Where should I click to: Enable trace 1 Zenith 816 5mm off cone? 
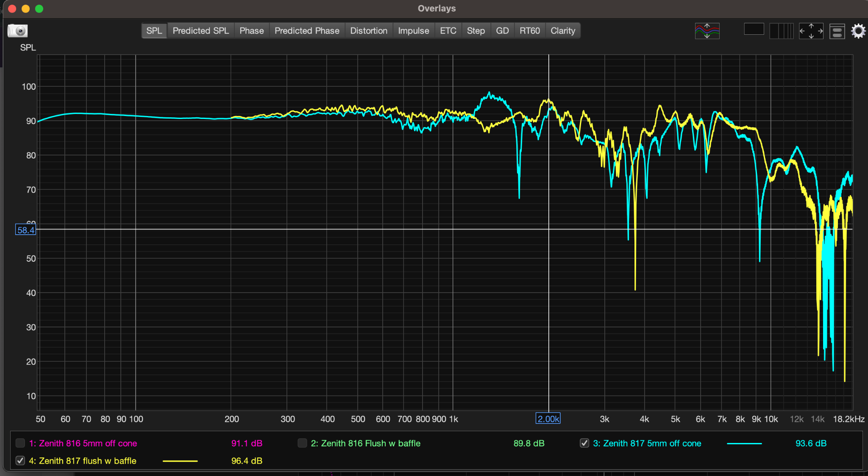tap(20, 443)
